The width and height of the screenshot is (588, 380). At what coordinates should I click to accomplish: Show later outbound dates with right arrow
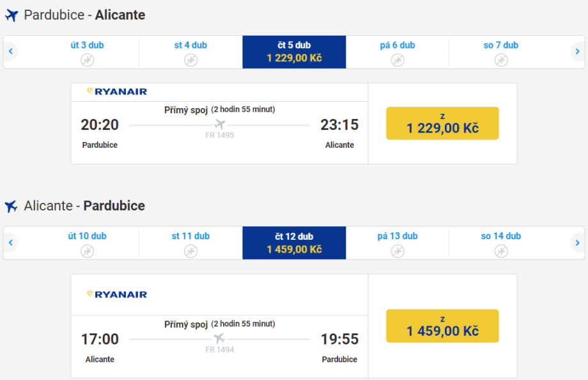coord(577,52)
